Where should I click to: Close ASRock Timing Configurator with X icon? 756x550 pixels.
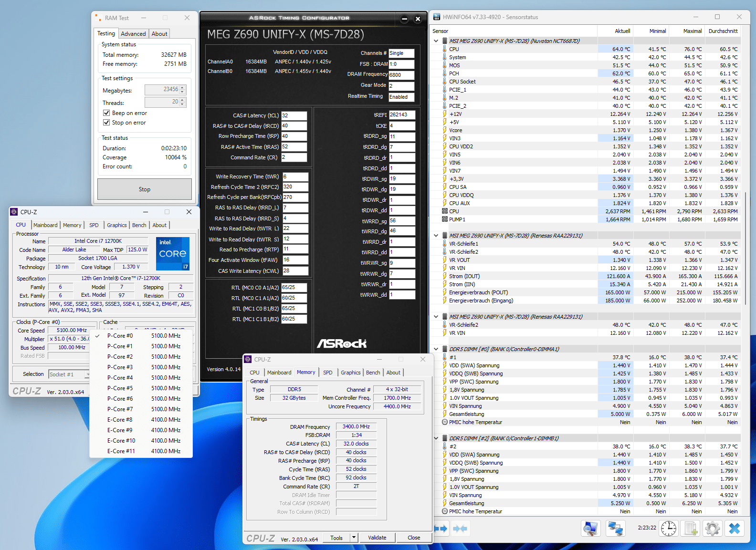(x=418, y=19)
